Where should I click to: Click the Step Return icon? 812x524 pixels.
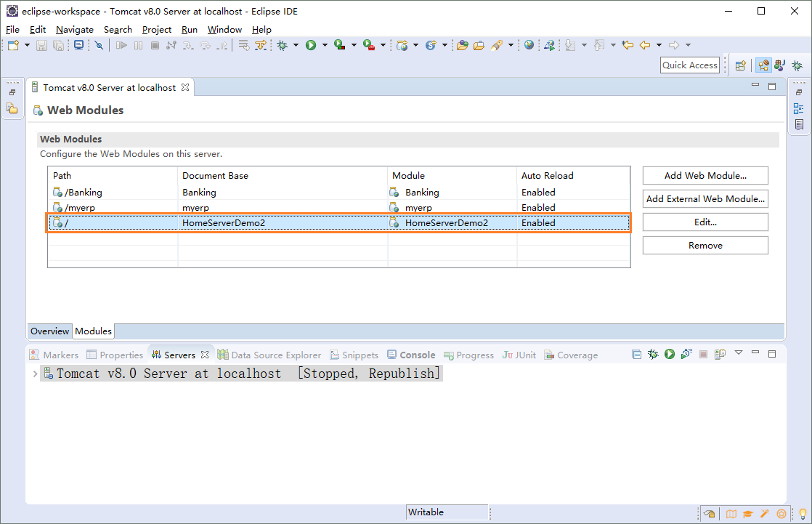[222, 45]
